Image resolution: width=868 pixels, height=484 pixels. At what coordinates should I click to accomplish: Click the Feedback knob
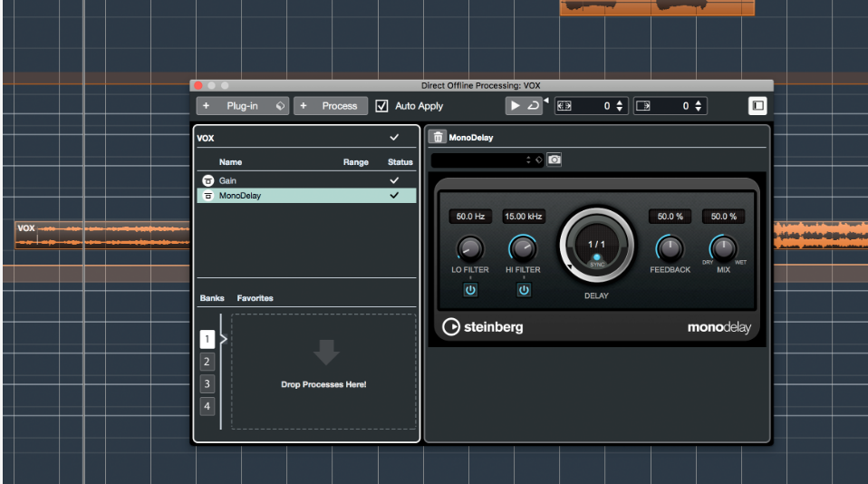click(670, 249)
